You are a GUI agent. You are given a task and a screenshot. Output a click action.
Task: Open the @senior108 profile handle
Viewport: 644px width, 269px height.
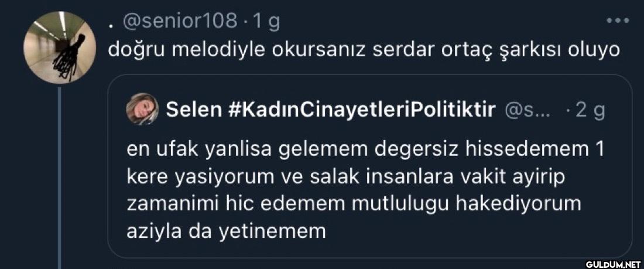coord(180,22)
